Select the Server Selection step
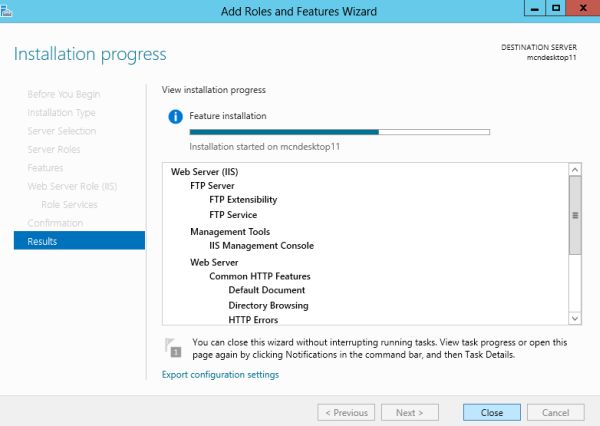Image resolution: width=600 pixels, height=426 pixels. coord(62,131)
